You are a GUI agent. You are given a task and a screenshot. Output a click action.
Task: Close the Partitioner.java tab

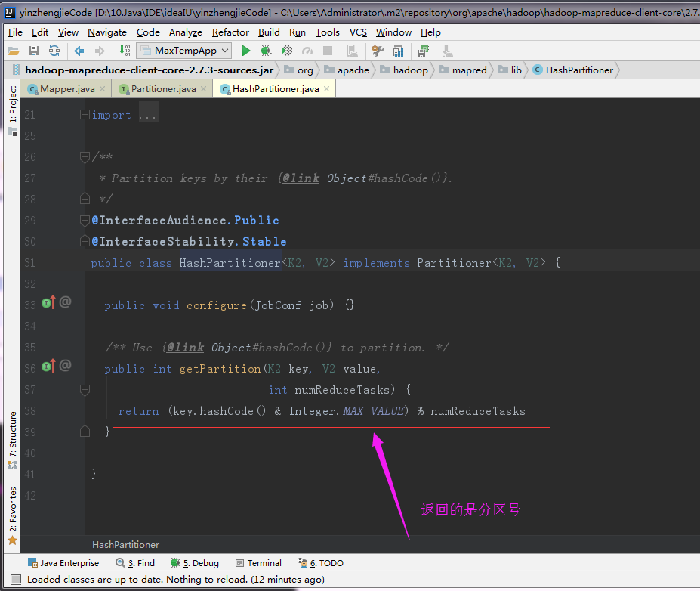tap(204, 89)
